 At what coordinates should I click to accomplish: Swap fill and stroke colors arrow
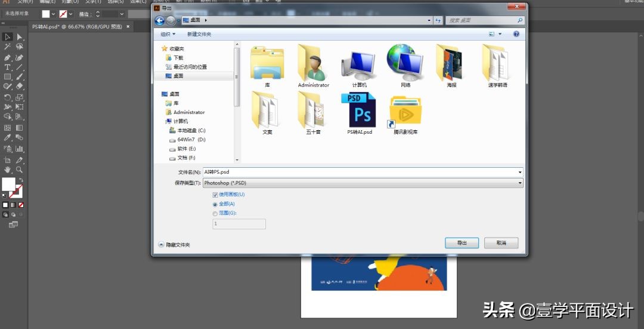[21, 180]
